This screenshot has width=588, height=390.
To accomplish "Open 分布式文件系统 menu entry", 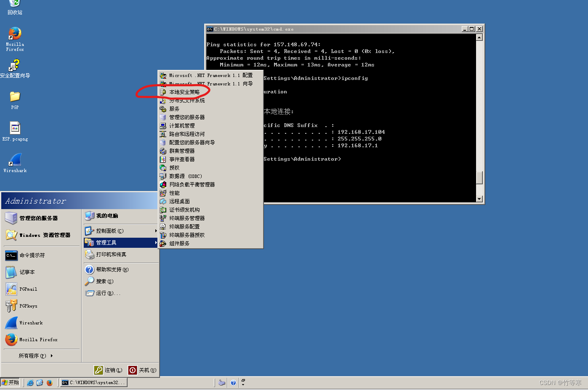I will point(210,101).
